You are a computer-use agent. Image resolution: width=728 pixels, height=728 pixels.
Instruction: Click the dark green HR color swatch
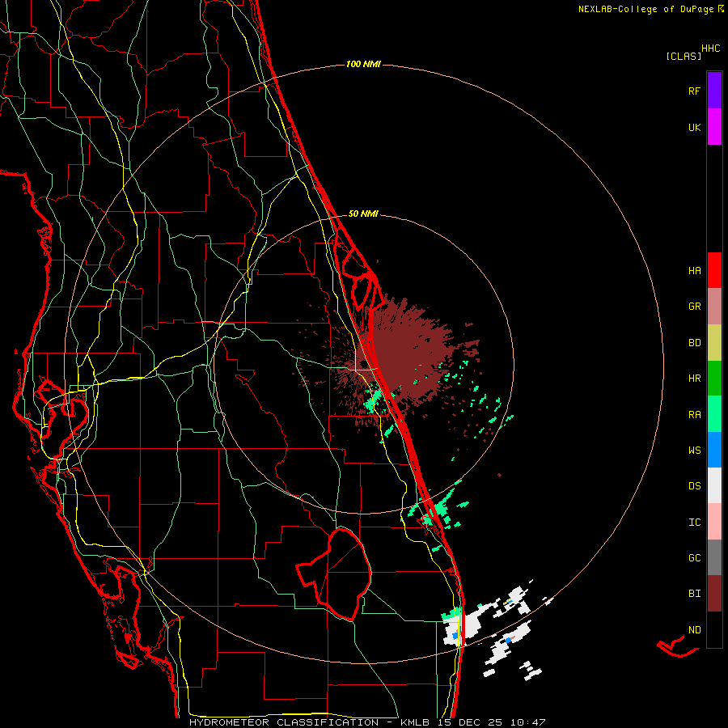pos(714,379)
